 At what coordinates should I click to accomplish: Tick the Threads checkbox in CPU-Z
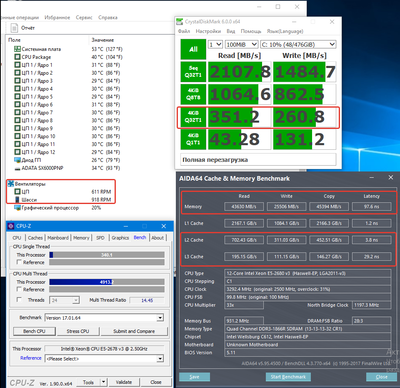[19, 300]
